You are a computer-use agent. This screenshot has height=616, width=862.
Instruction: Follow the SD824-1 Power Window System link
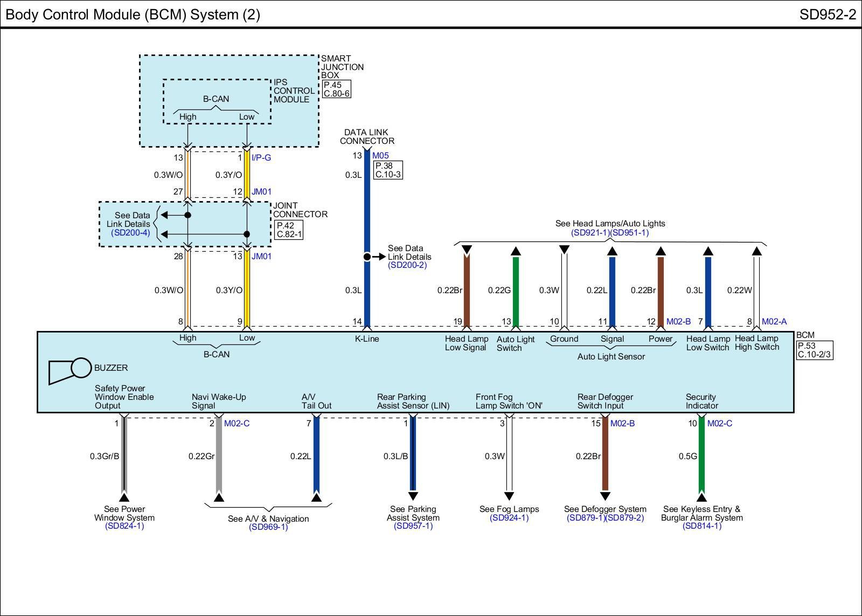click(124, 526)
